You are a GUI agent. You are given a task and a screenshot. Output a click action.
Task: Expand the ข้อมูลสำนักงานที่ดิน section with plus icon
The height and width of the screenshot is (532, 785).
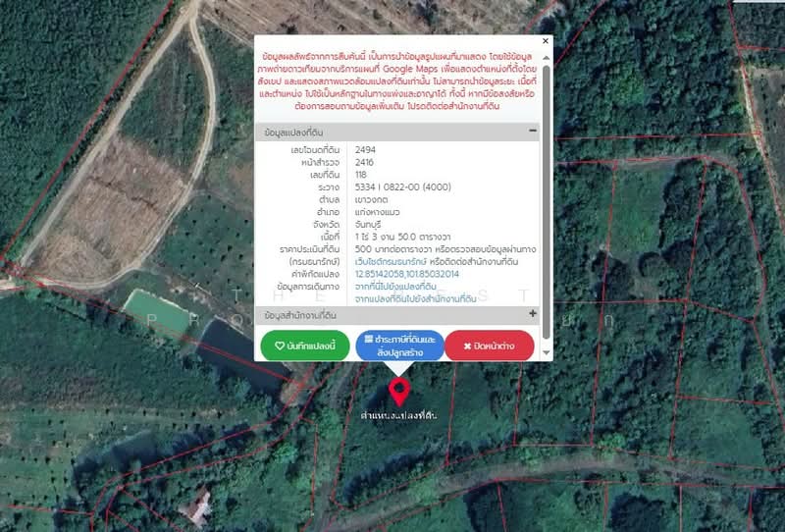(533, 314)
